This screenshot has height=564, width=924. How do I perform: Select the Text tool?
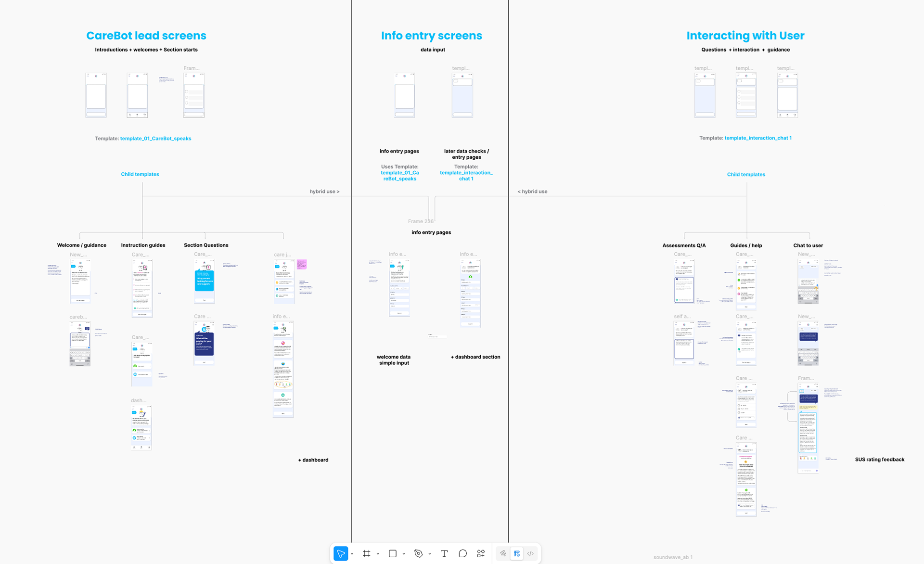(x=444, y=553)
